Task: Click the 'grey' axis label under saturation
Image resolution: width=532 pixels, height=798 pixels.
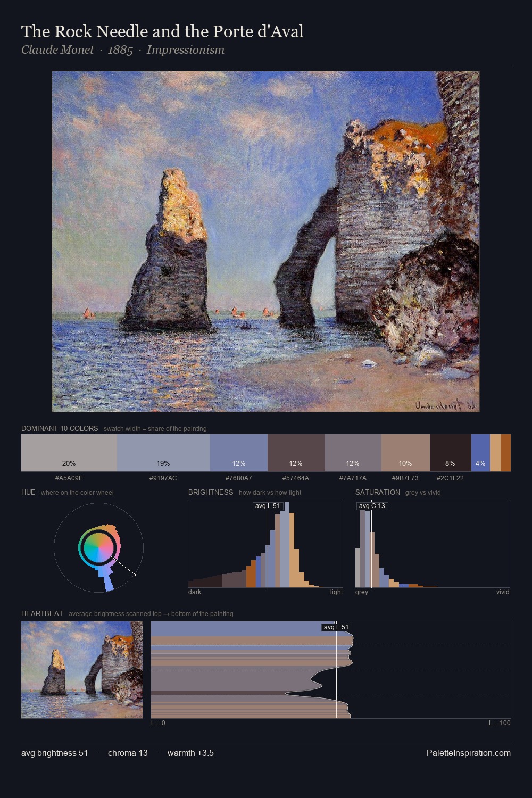Action: pyautogui.click(x=362, y=592)
